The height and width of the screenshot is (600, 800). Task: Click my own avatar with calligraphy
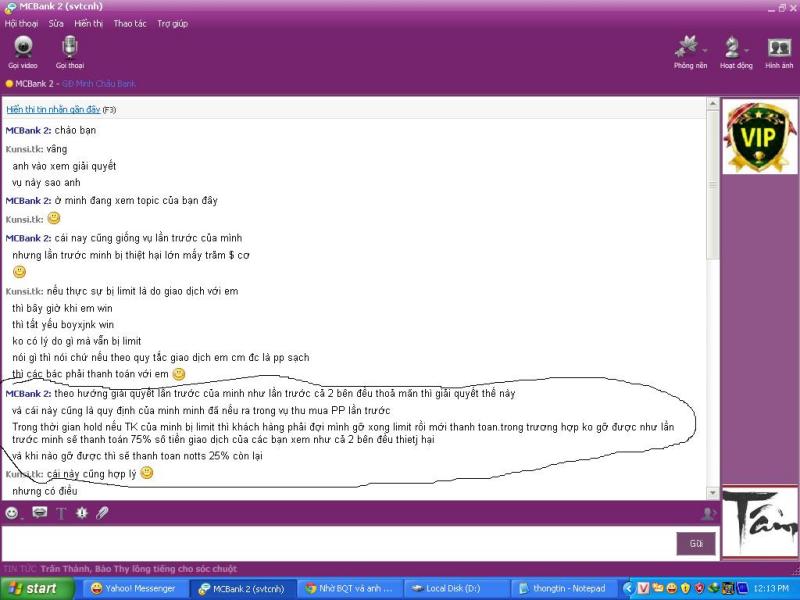pyautogui.click(x=760, y=521)
